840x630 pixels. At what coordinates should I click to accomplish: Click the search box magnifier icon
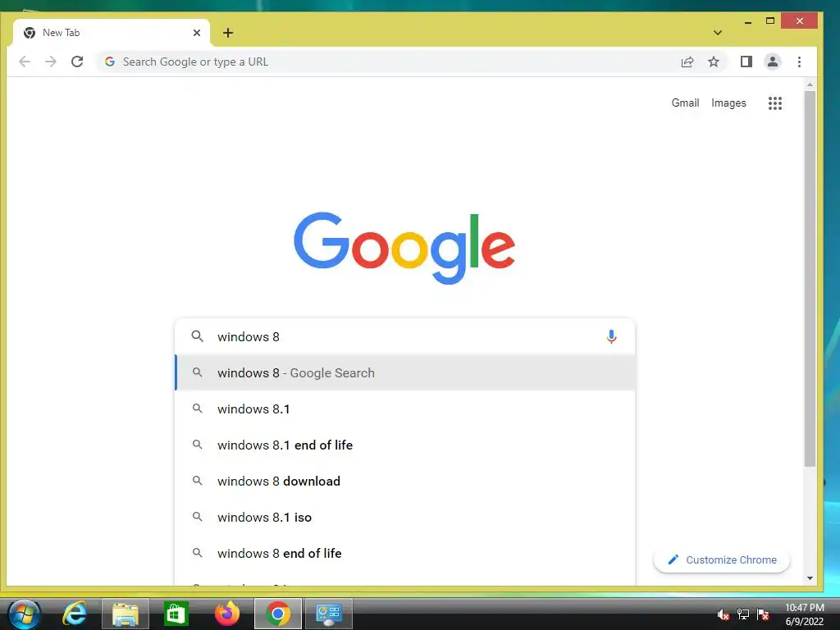pos(198,336)
